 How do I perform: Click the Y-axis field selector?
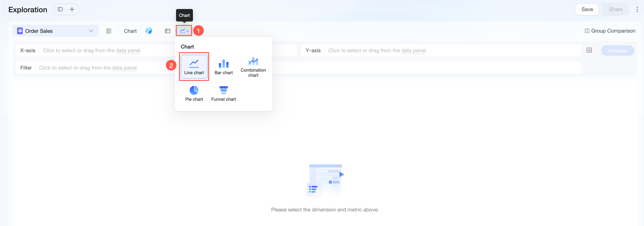(441, 50)
